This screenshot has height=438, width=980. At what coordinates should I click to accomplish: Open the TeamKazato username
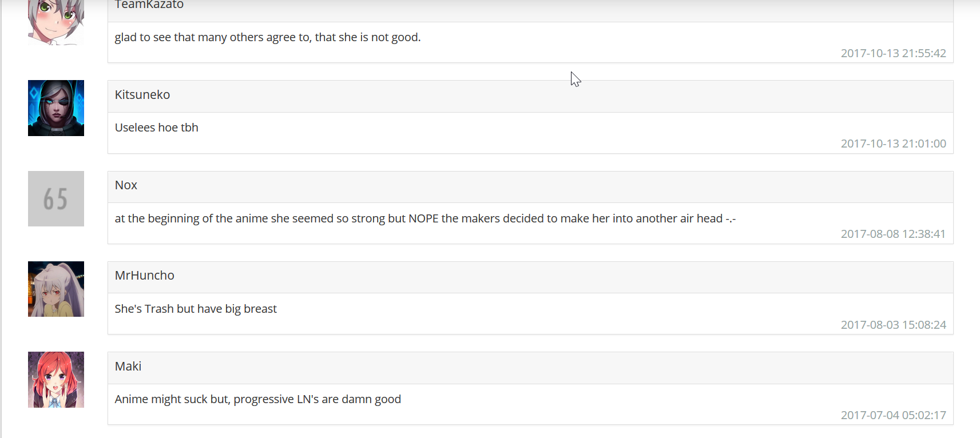pyautogui.click(x=149, y=5)
